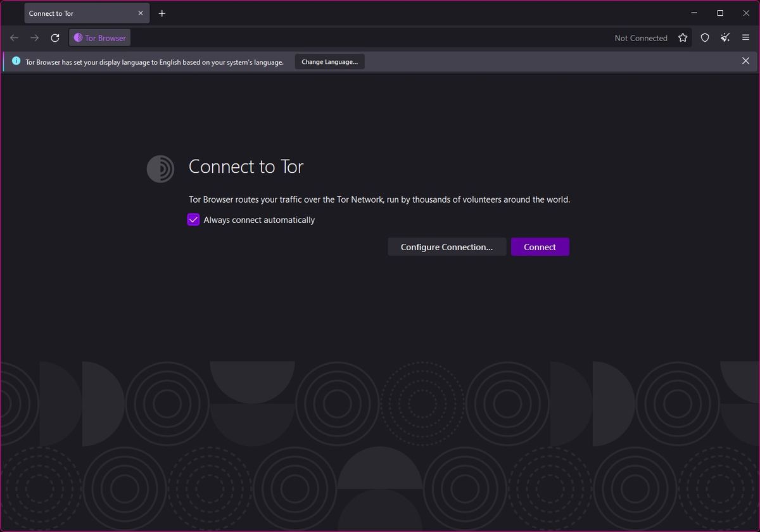Image resolution: width=760 pixels, height=532 pixels.
Task: Reload the page
Action: coord(54,37)
